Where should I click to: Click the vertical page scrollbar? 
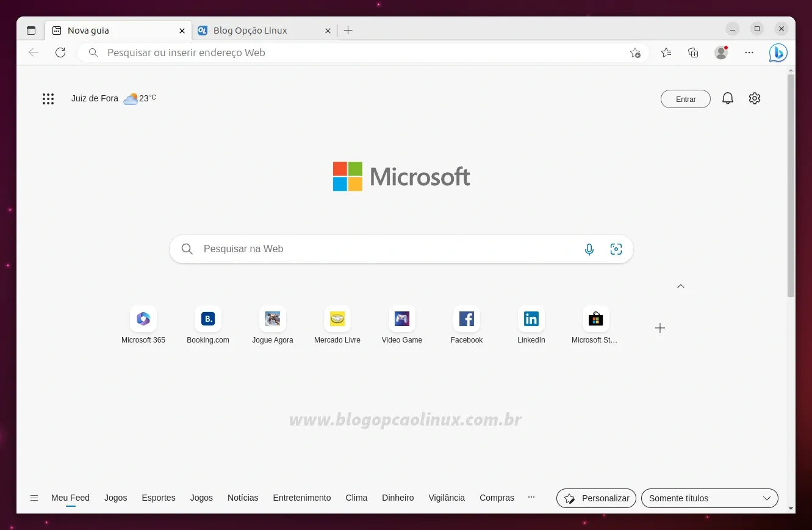point(791,186)
